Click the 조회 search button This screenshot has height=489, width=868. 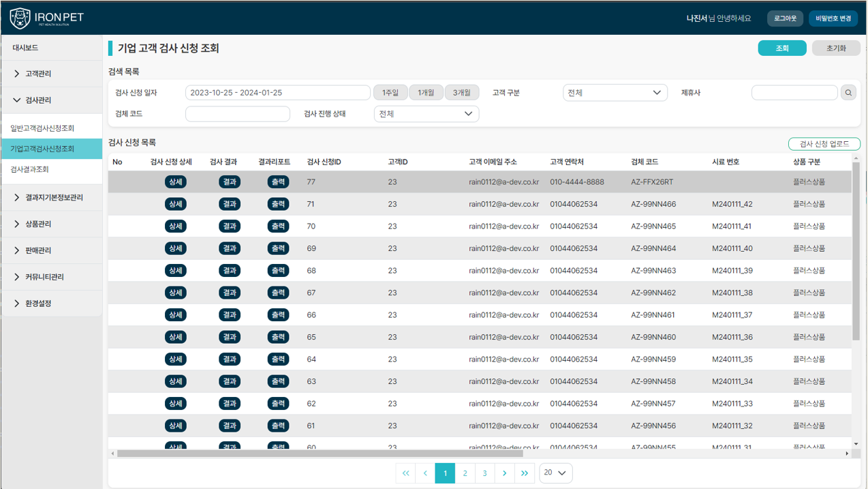point(781,48)
